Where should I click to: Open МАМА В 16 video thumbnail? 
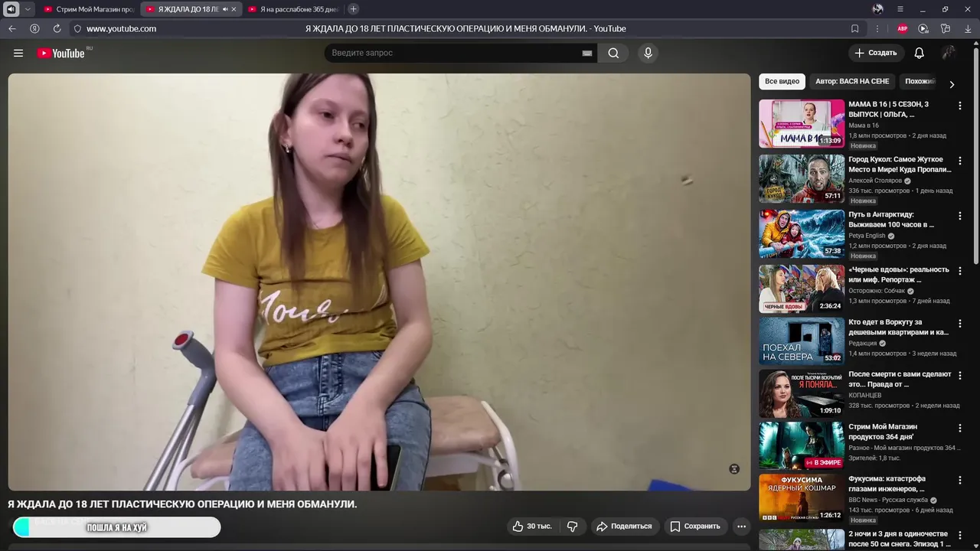[x=802, y=123]
